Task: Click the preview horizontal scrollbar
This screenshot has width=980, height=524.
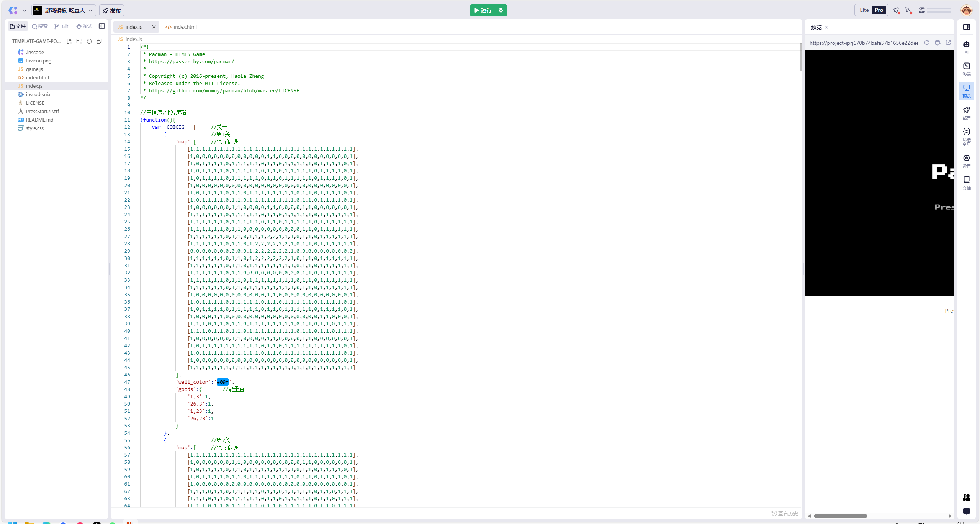Action: (x=840, y=516)
